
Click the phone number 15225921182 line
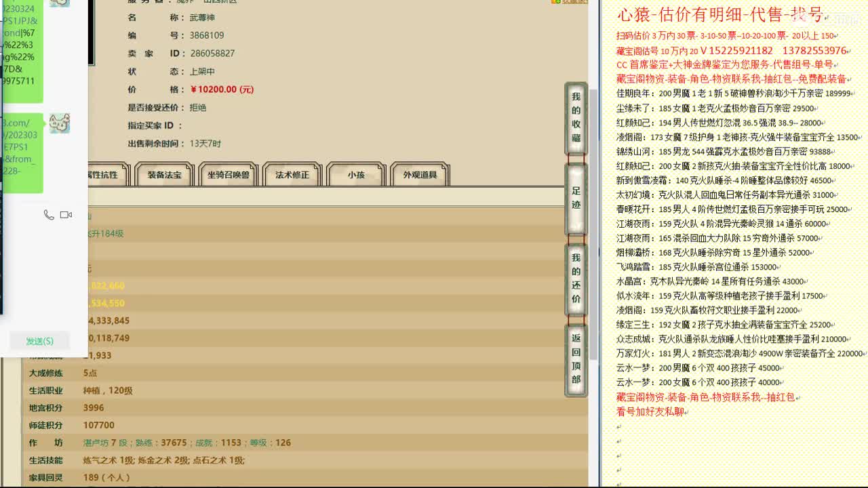point(732,51)
